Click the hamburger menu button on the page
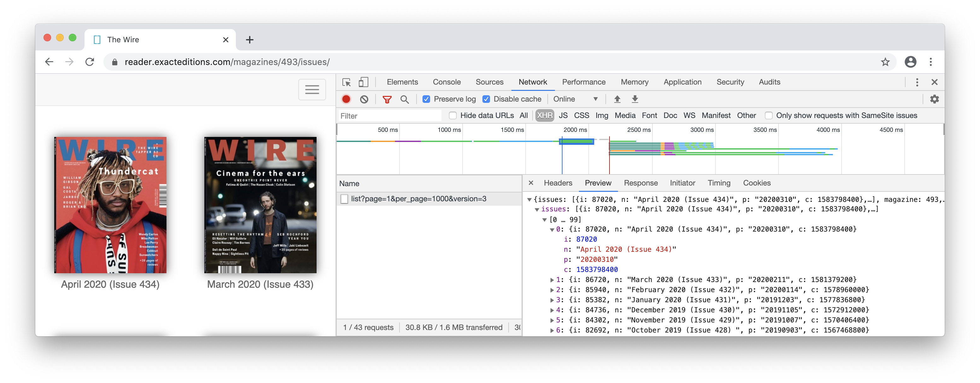This screenshot has width=980, height=383. pyautogui.click(x=312, y=90)
